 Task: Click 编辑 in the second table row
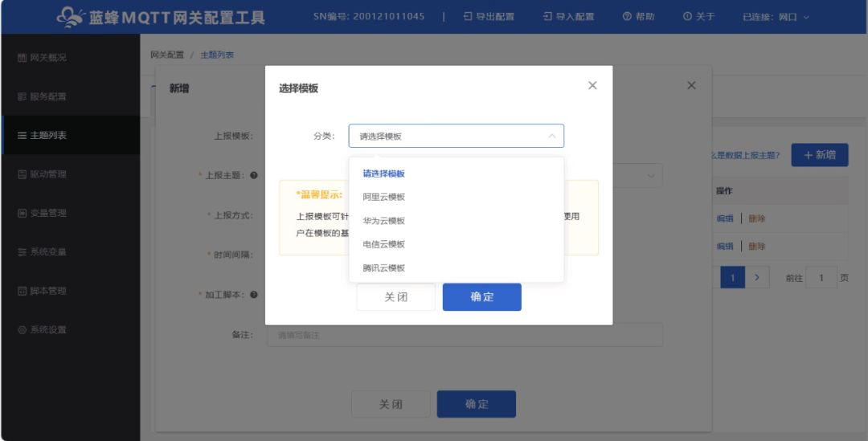click(x=725, y=247)
